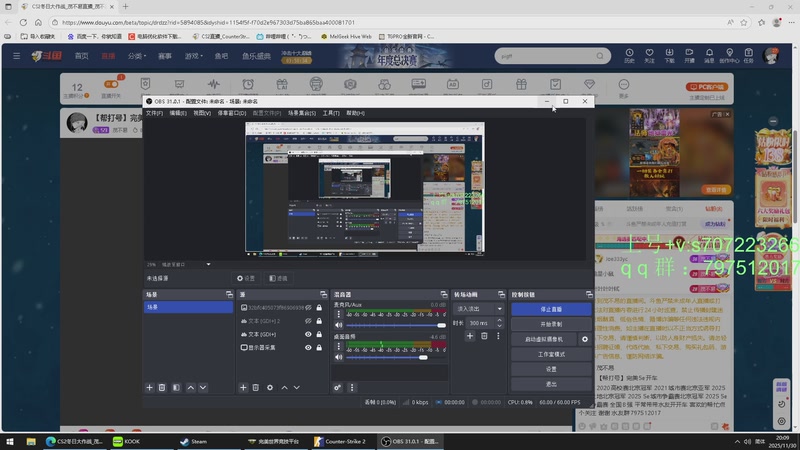Unlock the 显示器采集 source
Image resolution: width=800 pixels, height=450 pixels.
(x=319, y=347)
